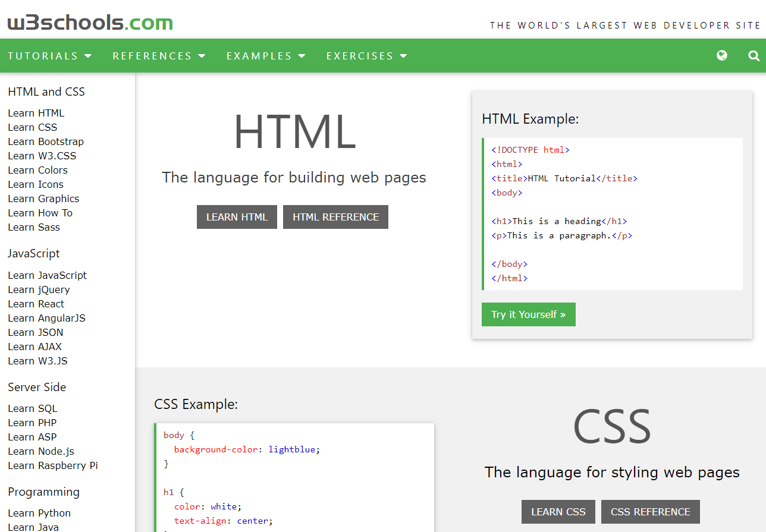766x532 pixels.
Task: Open Learn Python sidebar link
Action: [39, 513]
